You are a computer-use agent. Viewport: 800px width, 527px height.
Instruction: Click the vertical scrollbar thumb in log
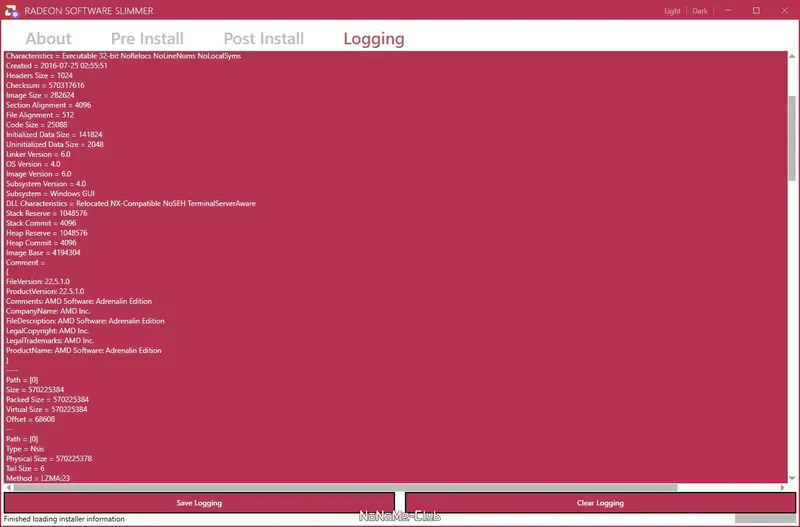click(x=792, y=138)
